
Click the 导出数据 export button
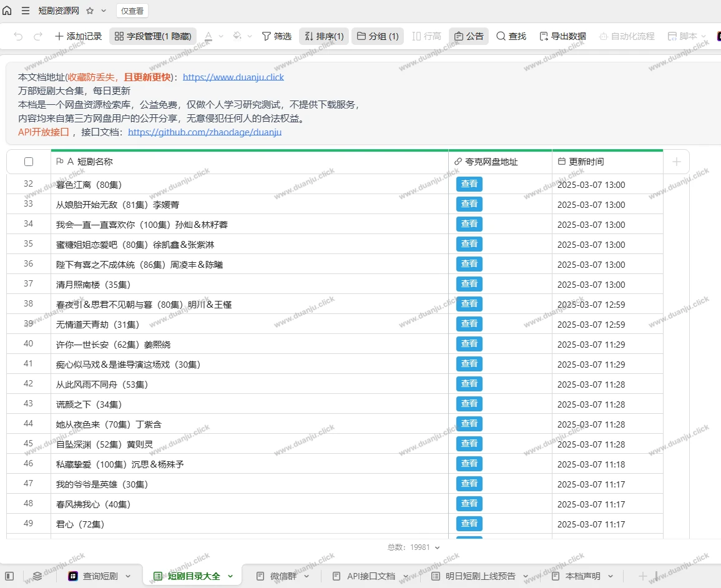tap(562, 36)
